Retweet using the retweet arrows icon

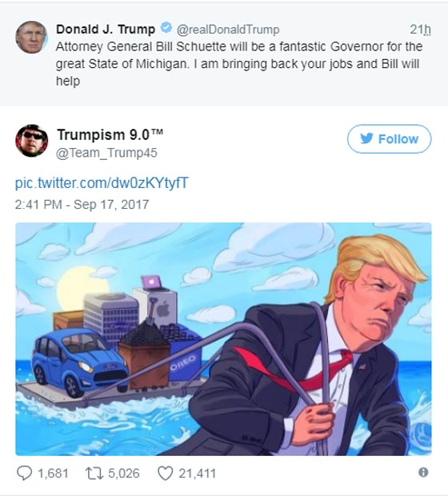pyautogui.click(x=94, y=474)
